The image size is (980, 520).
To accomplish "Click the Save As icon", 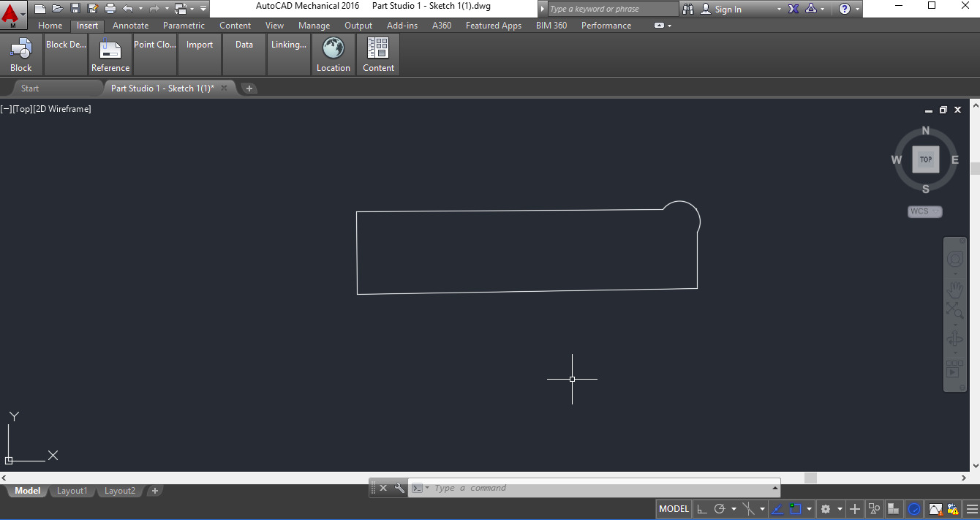I will [x=92, y=9].
